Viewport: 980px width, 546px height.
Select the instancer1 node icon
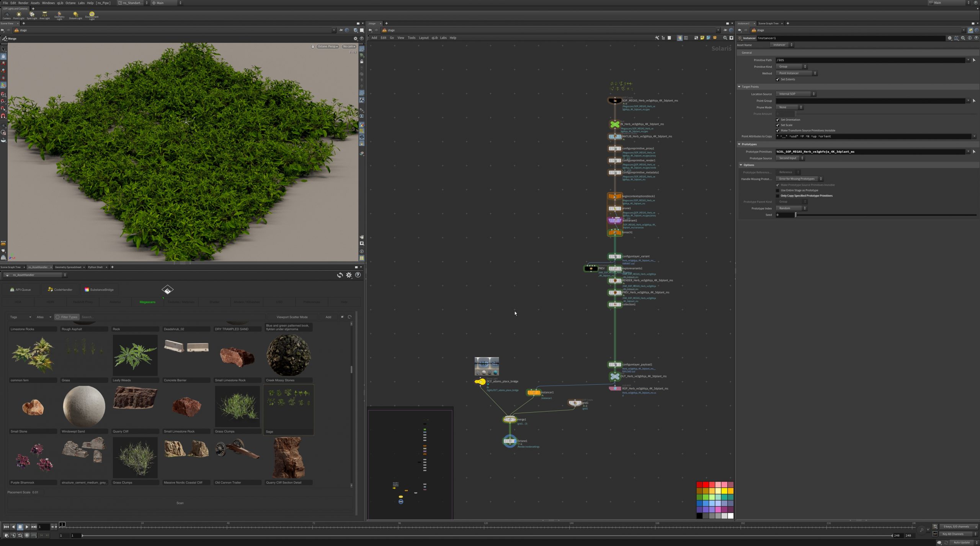(533, 392)
